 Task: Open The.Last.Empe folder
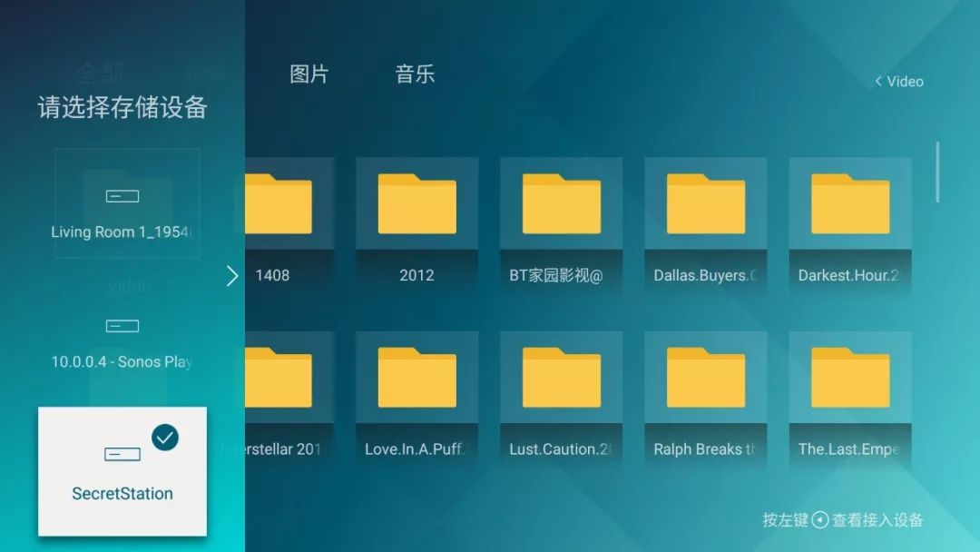point(849,392)
